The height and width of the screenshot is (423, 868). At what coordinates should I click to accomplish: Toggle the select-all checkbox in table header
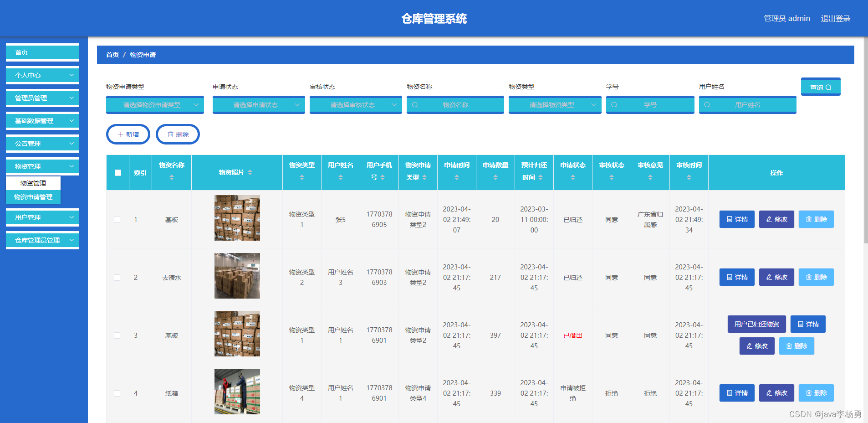pos(118,173)
